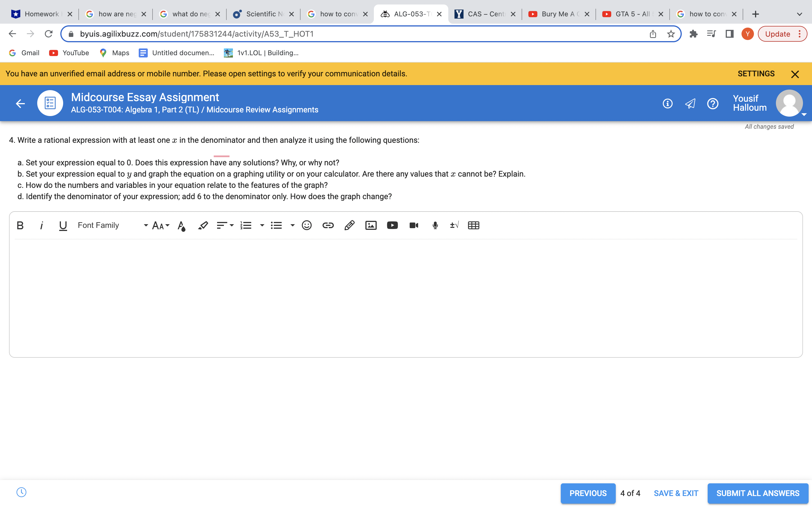Image resolution: width=812 pixels, height=507 pixels.
Task: Expand the text alignment options
Action: pos(231,226)
